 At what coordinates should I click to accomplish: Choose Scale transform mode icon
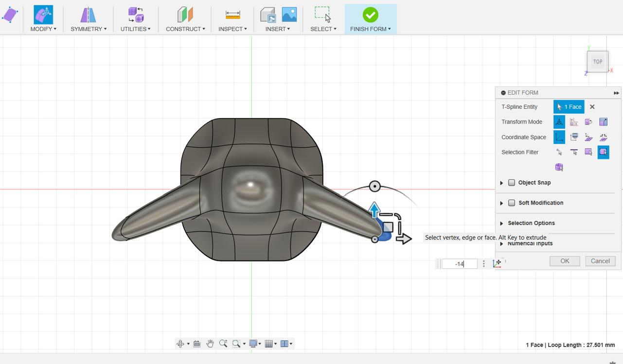click(604, 122)
